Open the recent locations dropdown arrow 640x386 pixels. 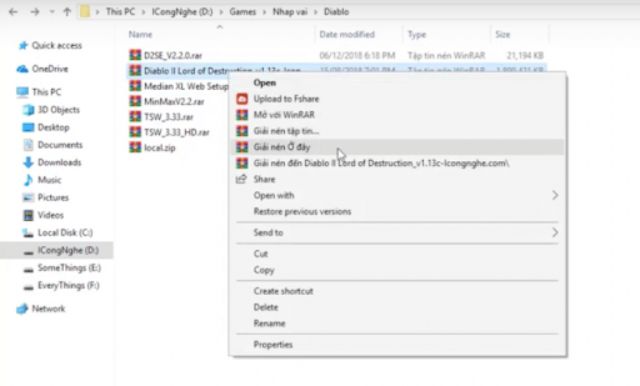(x=52, y=12)
